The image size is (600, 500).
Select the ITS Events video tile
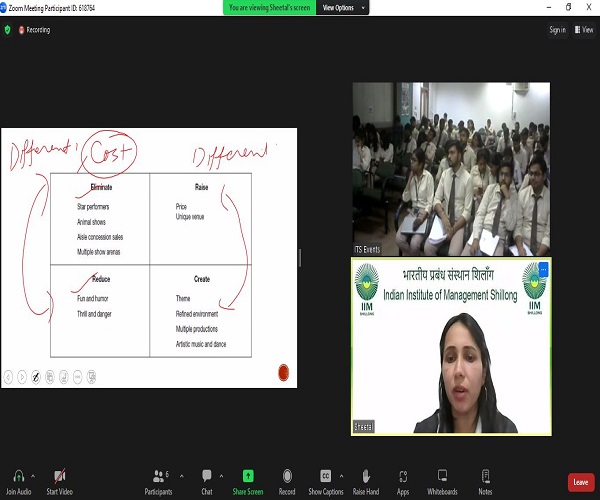pos(451,169)
